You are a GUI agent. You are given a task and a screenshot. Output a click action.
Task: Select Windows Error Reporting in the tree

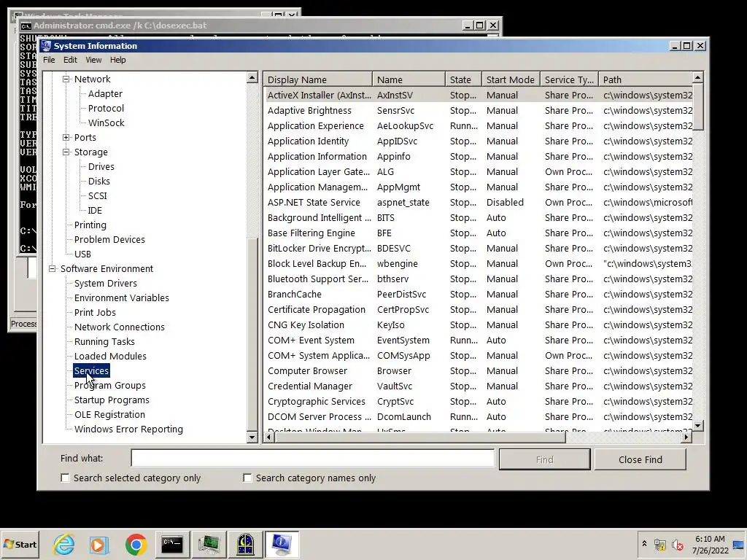[128, 429]
